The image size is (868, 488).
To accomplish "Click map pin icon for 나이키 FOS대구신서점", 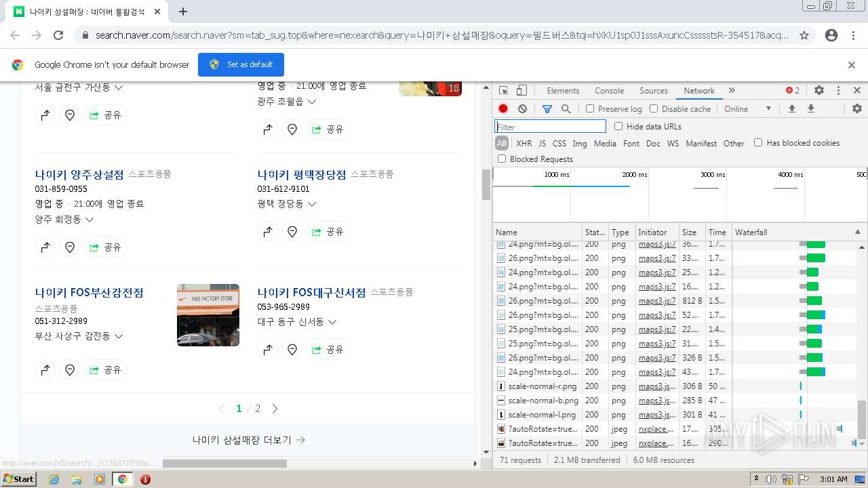I will coord(292,350).
